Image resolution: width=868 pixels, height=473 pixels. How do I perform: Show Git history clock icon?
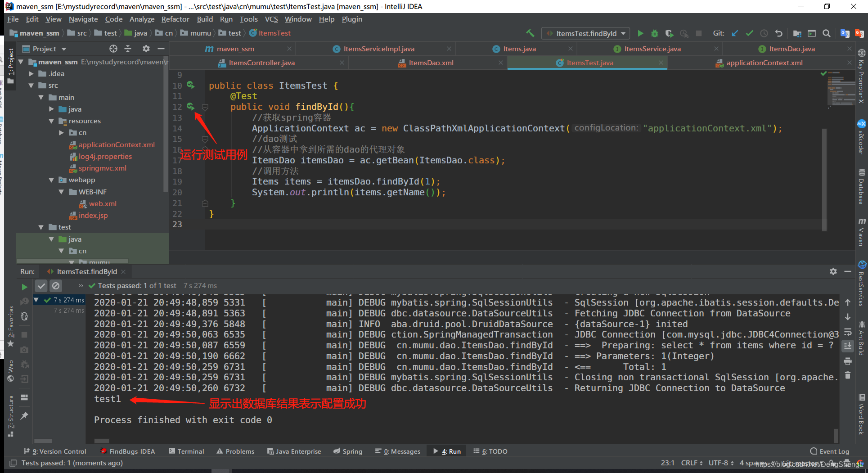tap(764, 33)
